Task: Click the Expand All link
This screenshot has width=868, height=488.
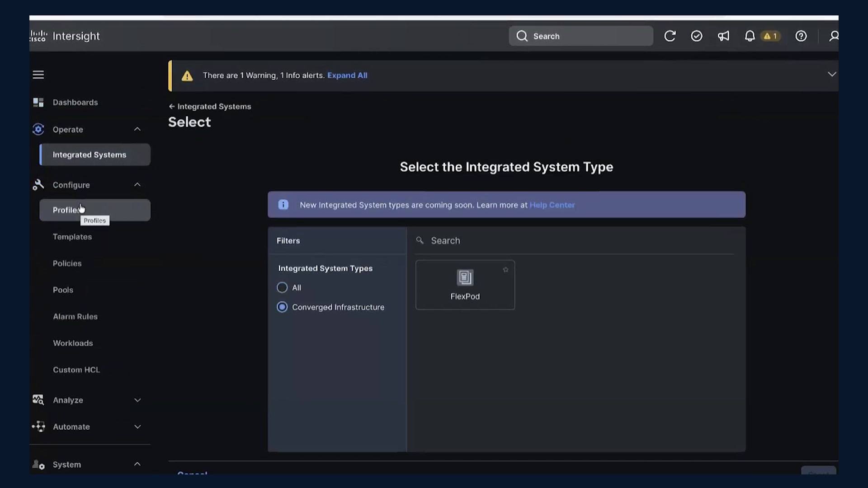Action: [x=347, y=75]
